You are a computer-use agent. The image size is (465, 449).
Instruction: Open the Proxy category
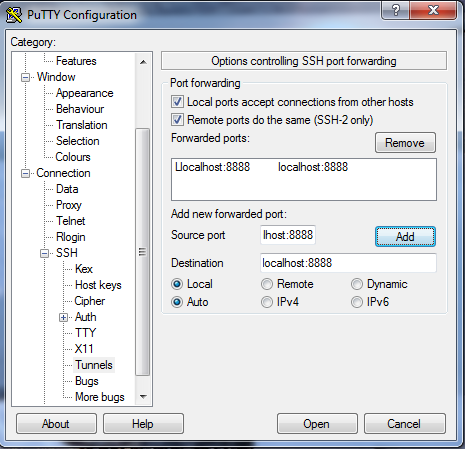coord(69,205)
